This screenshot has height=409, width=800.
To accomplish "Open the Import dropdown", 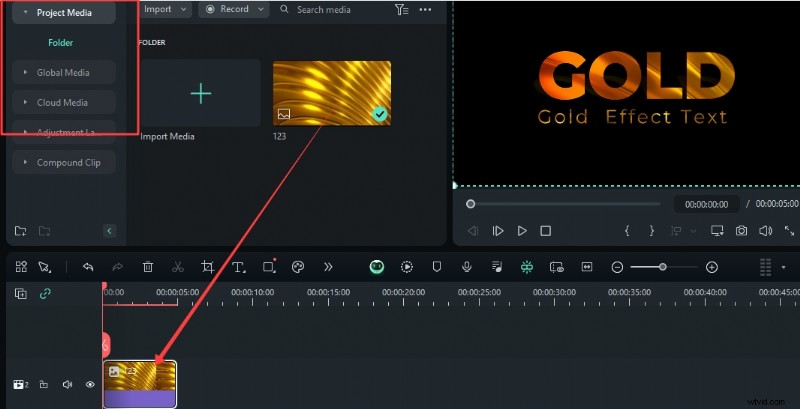I will point(166,9).
